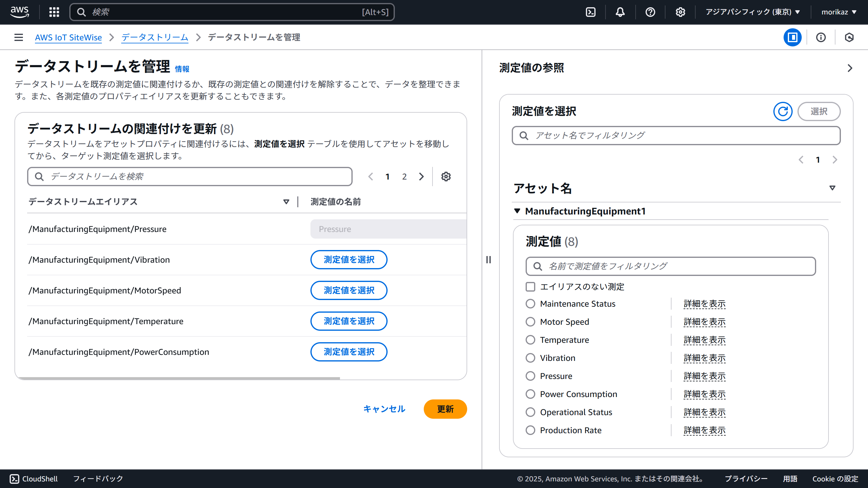Sort the アセット名 column
Screen dimensions: 868x488
click(x=832, y=188)
